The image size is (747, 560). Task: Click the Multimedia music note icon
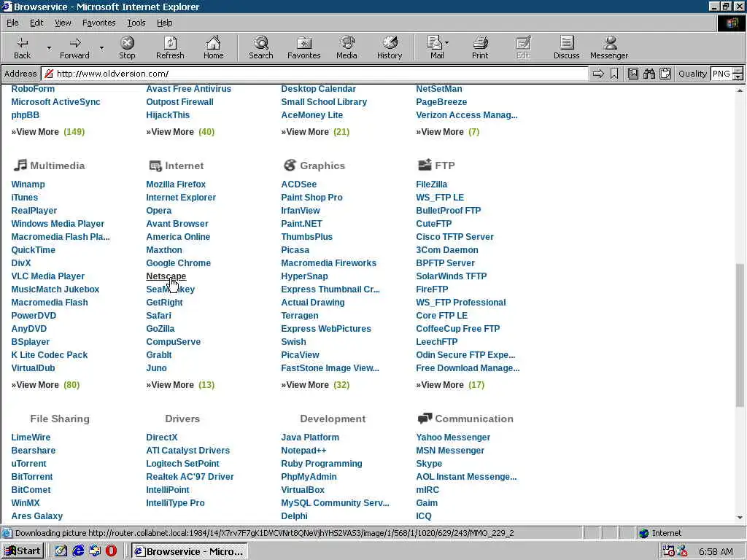pyautogui.click(x=20, y=166)
